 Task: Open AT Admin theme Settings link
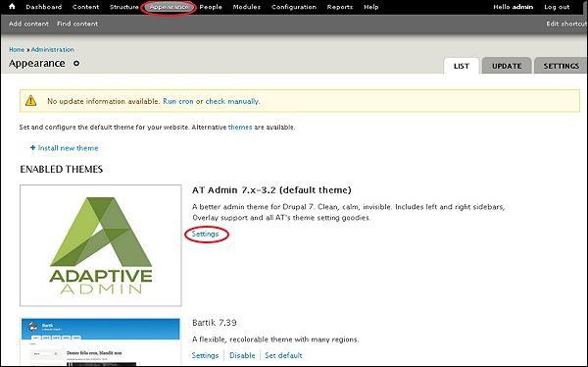point(205,234)
